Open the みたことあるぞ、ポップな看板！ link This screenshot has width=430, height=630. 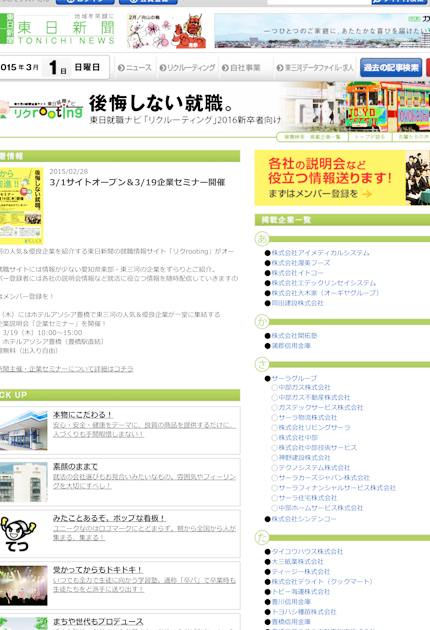tap(109, 518)
